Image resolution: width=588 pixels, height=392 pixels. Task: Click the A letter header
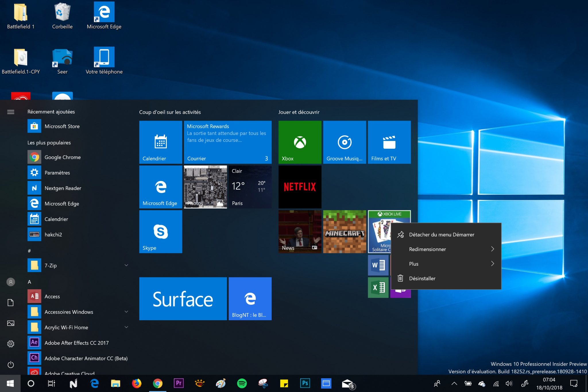click(29, 282)
